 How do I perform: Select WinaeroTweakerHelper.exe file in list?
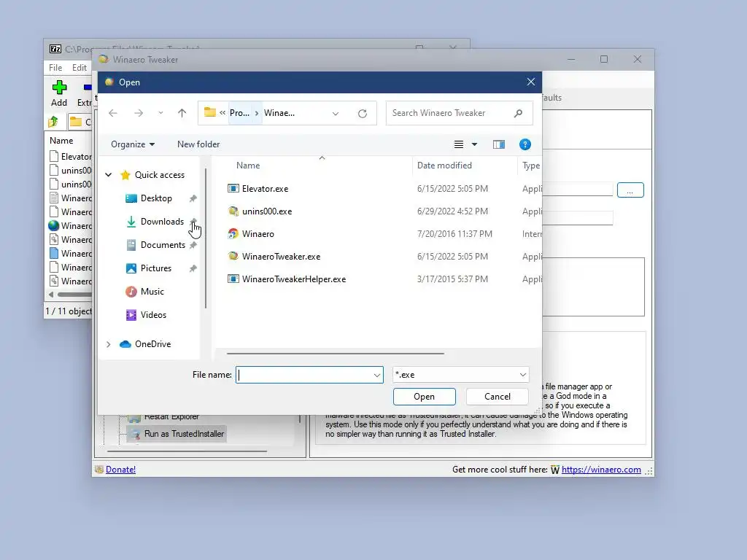294,279
